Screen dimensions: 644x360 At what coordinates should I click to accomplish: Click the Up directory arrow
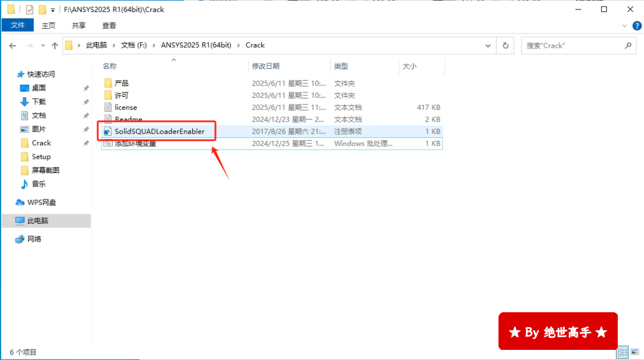[55, 45]
